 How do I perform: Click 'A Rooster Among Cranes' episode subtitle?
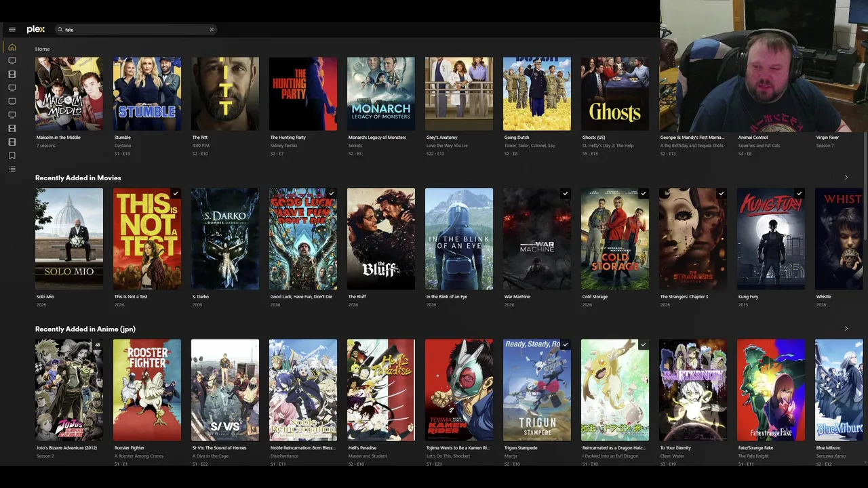[x=139, y=456]
